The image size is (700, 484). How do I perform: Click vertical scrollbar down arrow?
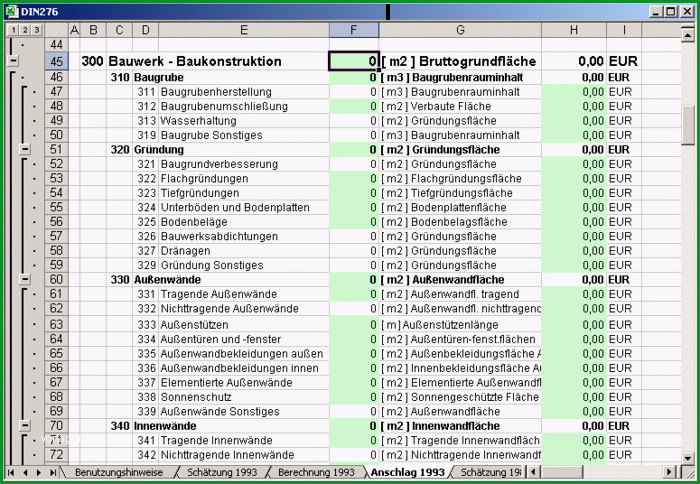click(x=688, y=458)
